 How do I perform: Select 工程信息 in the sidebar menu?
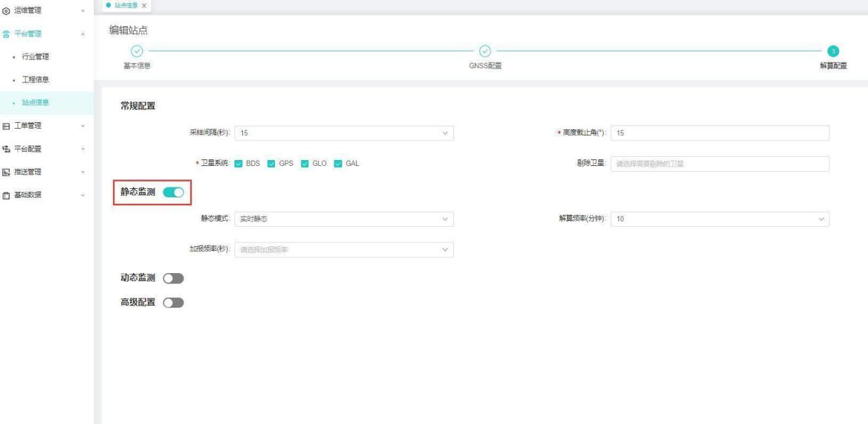click(x=36, y=80)
